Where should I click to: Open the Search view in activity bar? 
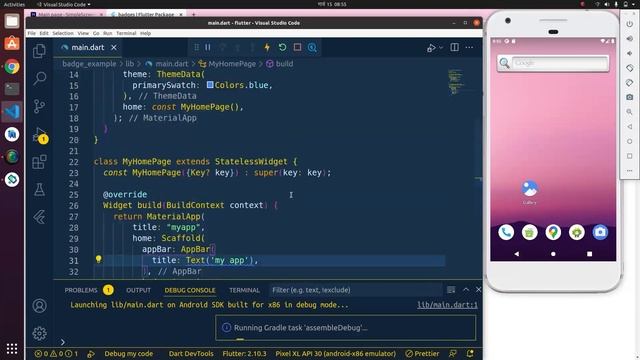tap(39, 78)
